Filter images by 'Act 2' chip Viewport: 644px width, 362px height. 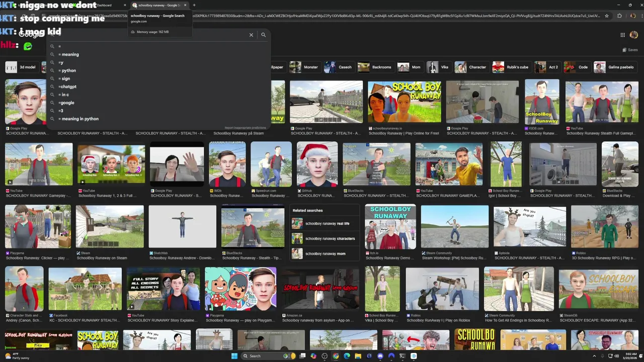pyautogui.click(x=547, y=67)
